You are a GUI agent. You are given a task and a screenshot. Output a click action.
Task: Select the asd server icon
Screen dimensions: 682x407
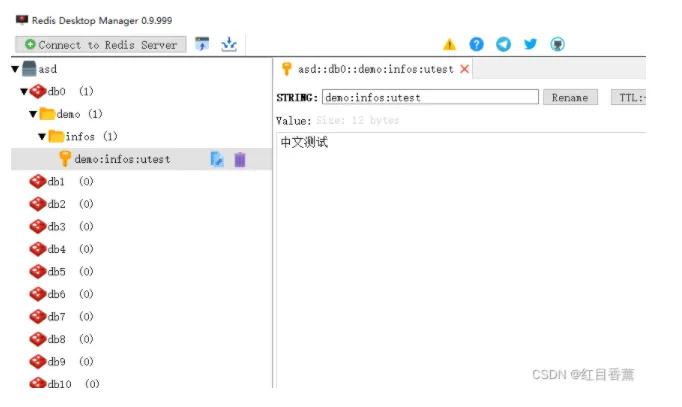[x=29, y=69]
